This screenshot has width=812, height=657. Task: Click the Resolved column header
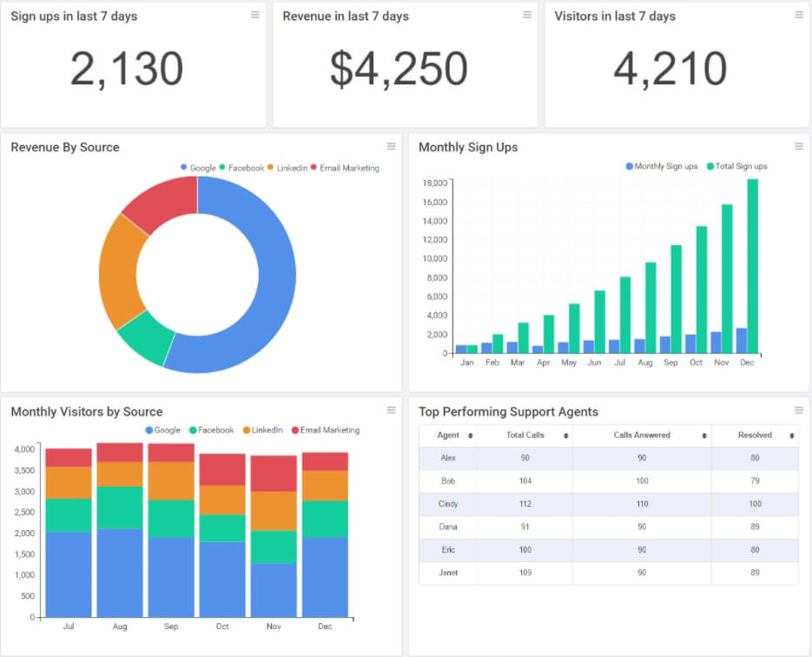(x=755, y=435)
